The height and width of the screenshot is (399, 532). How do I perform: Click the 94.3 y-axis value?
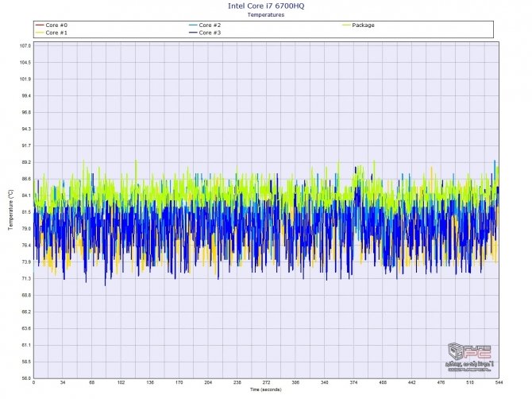(x=25, y=129)
